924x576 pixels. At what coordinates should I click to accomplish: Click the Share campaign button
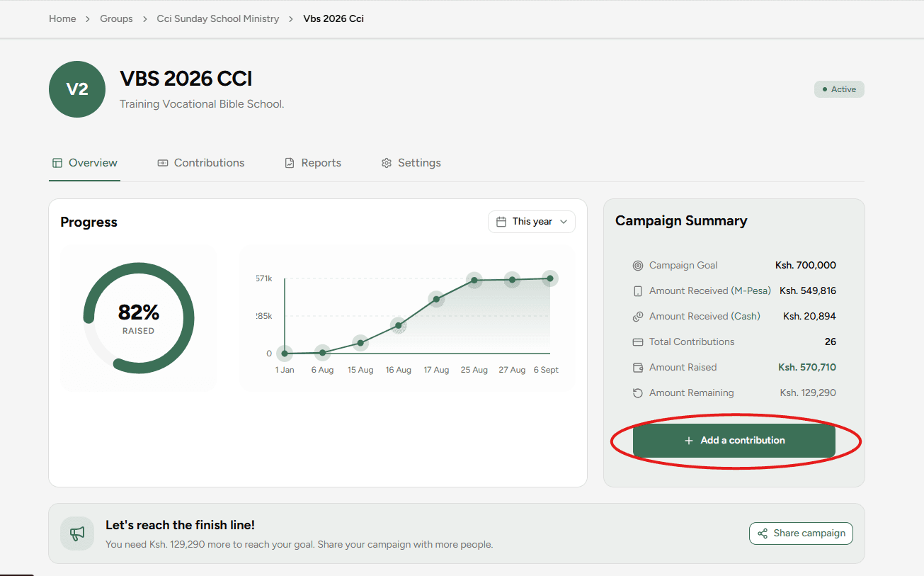801,533
